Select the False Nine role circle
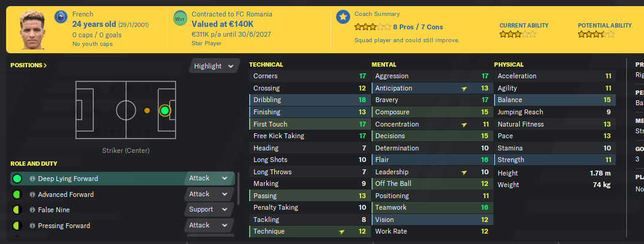Image resolution: width=644 pixels, height=244 pixels. [x=17, y=210]
